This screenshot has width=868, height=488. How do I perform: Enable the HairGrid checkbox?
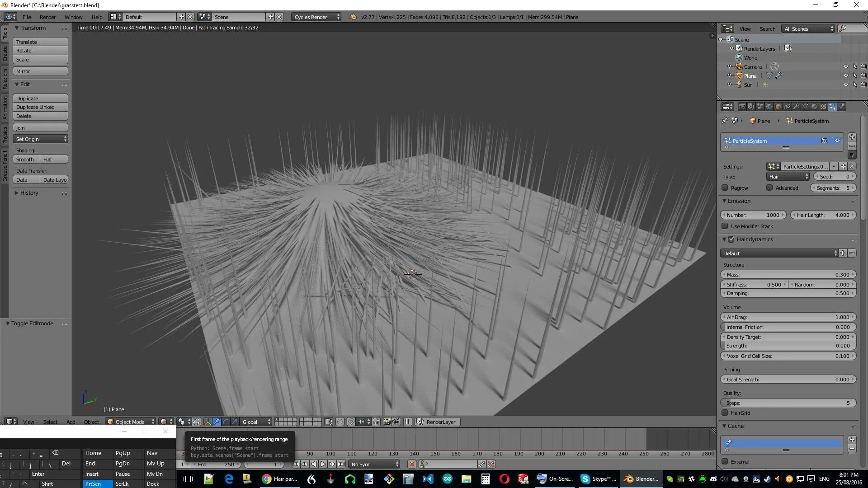pyautogui.click(x=725, y=413)
